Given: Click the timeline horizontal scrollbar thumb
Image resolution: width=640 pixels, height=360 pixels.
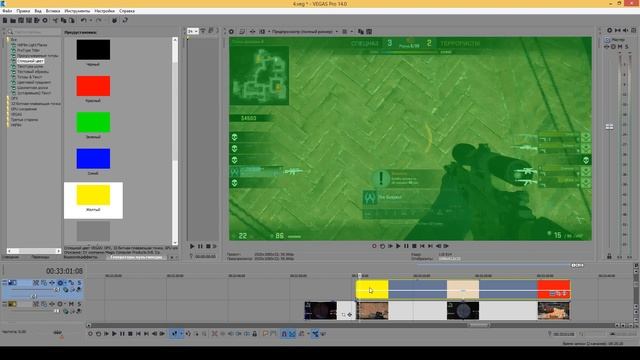Looking at the screenshot, I should tap(478, 325).
